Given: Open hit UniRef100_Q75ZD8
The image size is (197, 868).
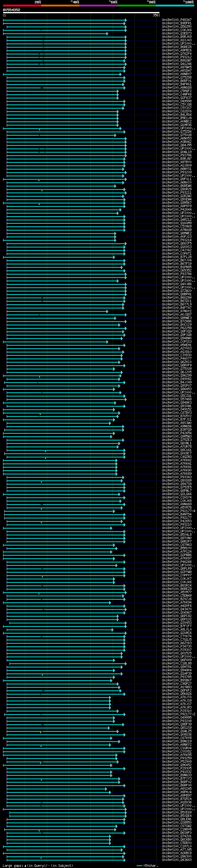Looking at the screenshot, I should click(x=177, y=77).
